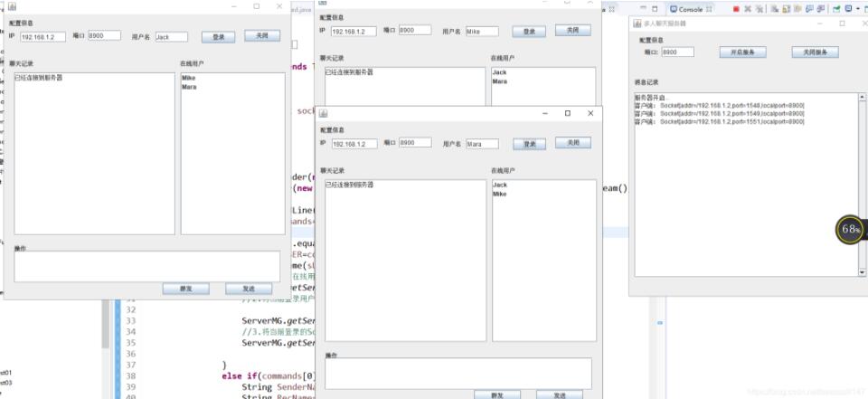Click 发送 button in Jack's window
The image size is (868, 399).
(249, 289)
